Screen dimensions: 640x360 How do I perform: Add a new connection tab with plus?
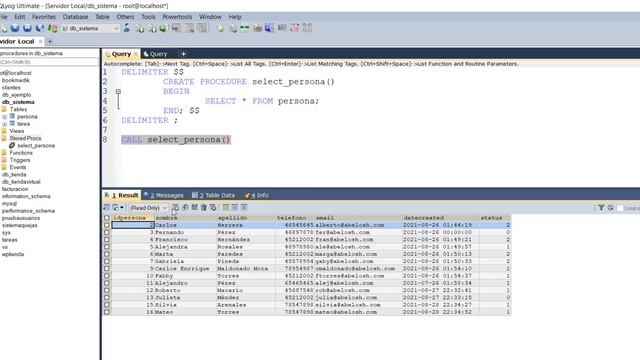point(50,41)
